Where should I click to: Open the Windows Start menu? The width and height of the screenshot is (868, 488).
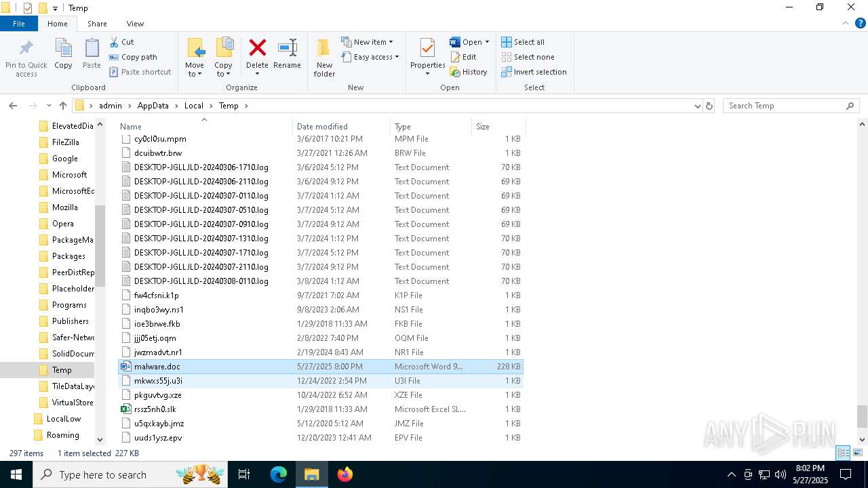click(x=16, y=474)
